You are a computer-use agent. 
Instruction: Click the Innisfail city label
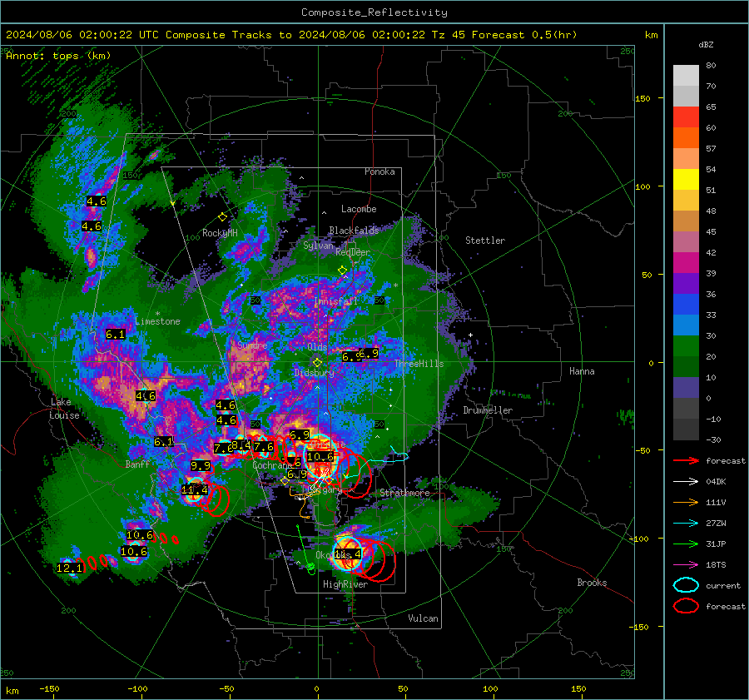click(336, 301)
